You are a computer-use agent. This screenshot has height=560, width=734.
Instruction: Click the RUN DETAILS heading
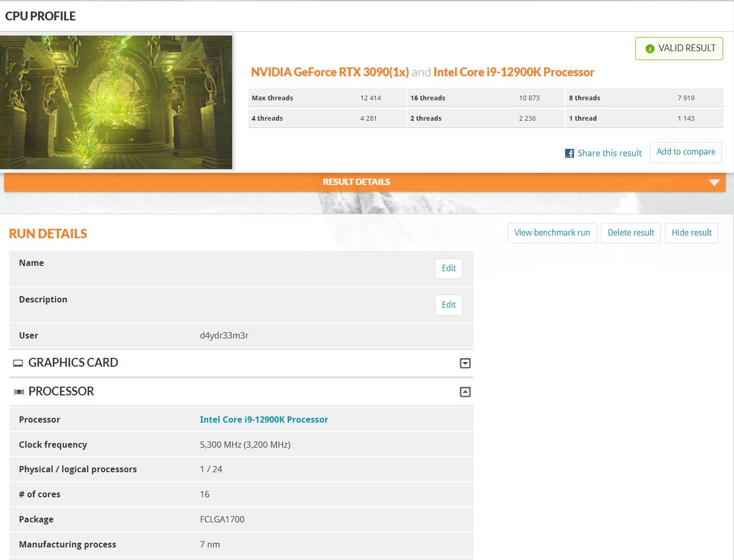click(48, 234)
